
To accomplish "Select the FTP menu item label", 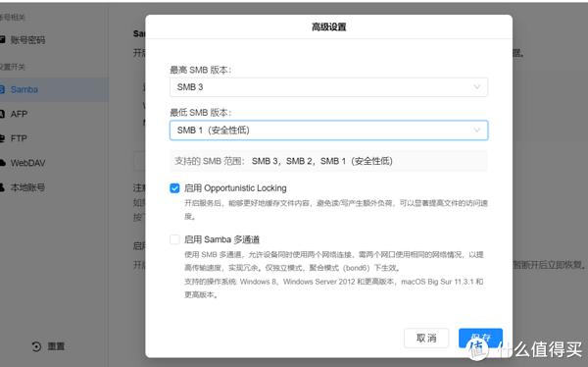I will click(x=19, y=138).
